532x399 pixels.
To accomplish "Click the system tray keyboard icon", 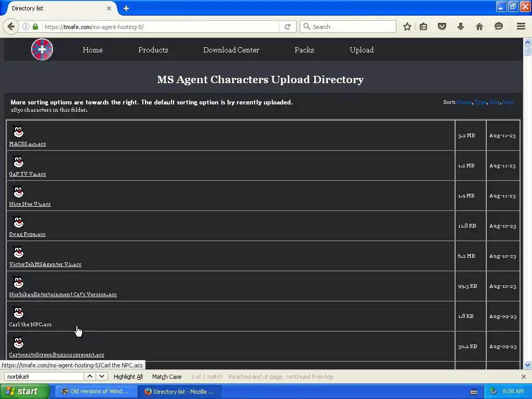I will [474, 392].
